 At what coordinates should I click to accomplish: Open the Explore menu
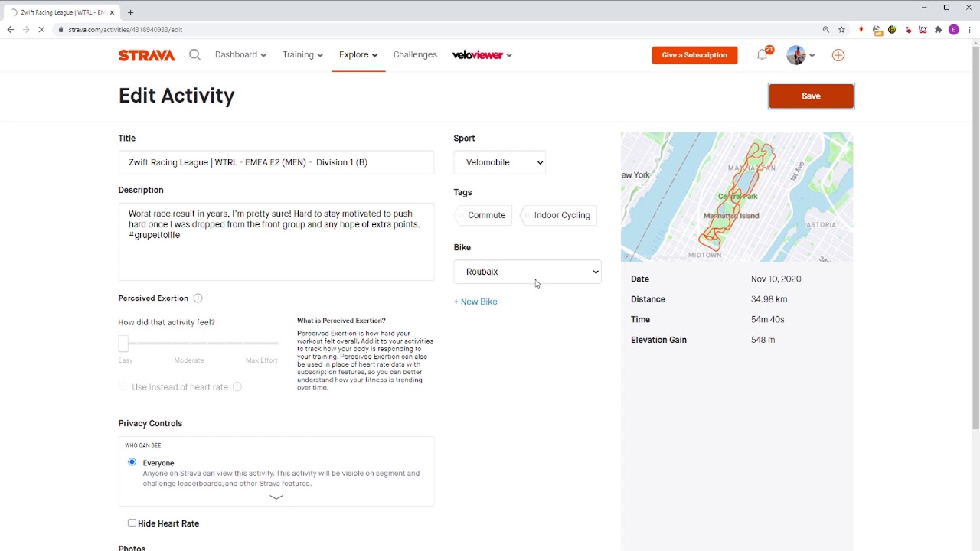[x=358, y=54]
